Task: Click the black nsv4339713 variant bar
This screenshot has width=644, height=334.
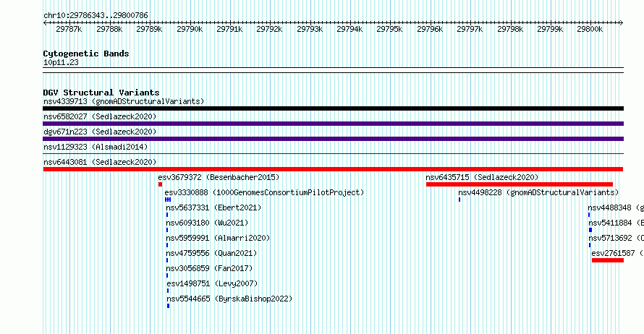Action: coord(333,108)
